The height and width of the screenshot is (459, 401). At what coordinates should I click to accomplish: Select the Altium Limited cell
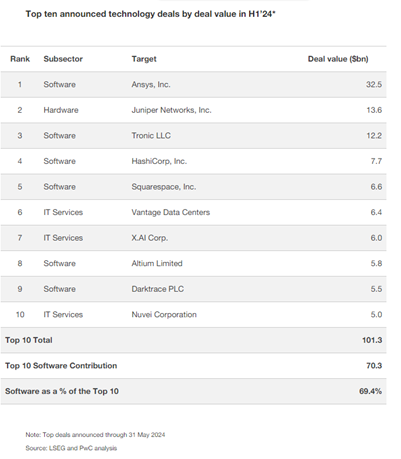coord(157,264)
